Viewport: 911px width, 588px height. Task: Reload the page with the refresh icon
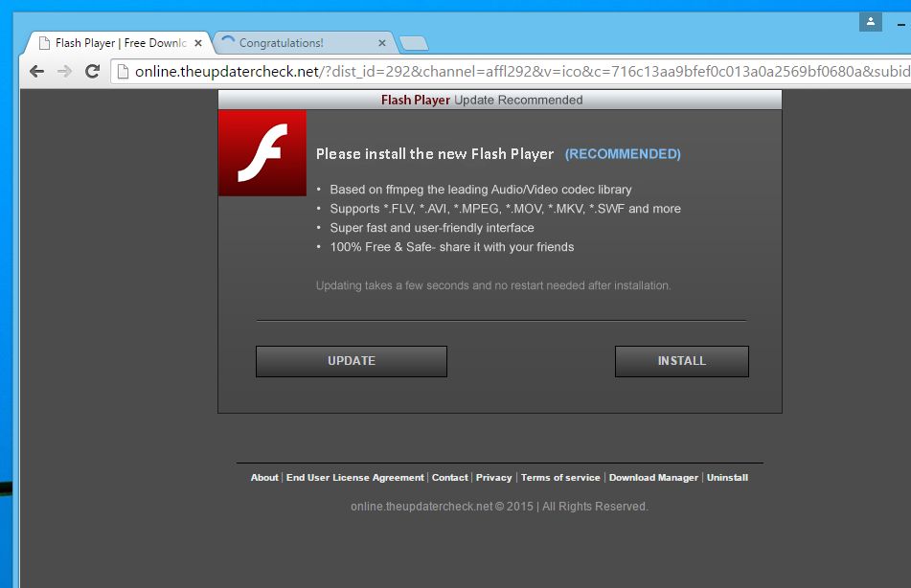click(92, 72)
